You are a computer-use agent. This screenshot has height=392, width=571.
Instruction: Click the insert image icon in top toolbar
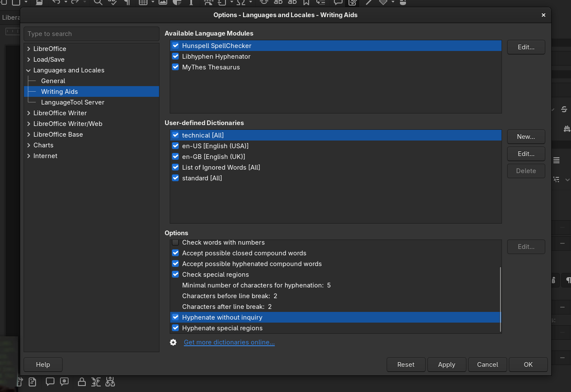(163, 2)
